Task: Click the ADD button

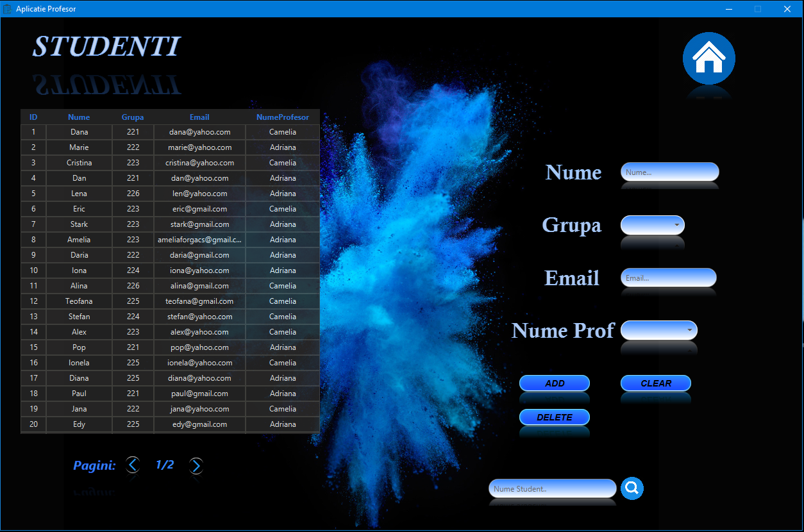Action: click(555, 383)
